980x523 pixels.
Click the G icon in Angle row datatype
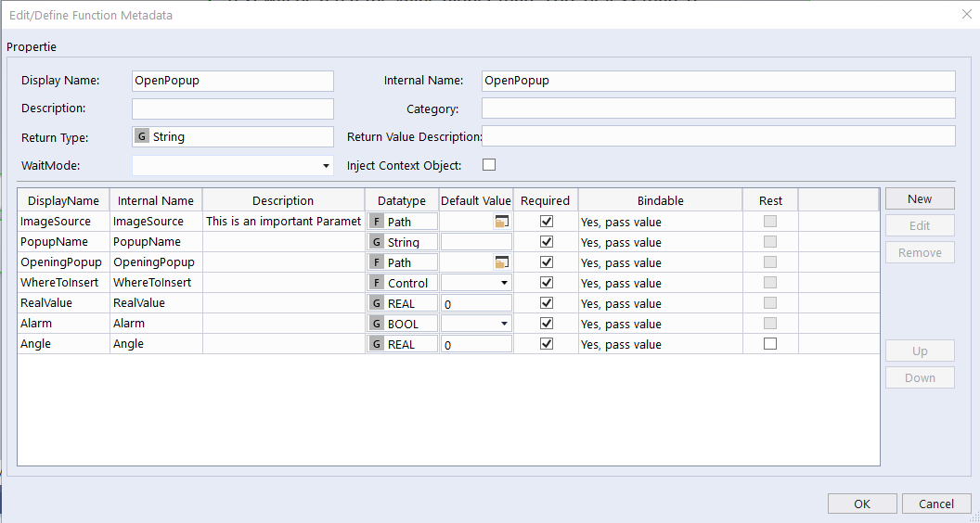pyautogui.click(x=377, y=344)
